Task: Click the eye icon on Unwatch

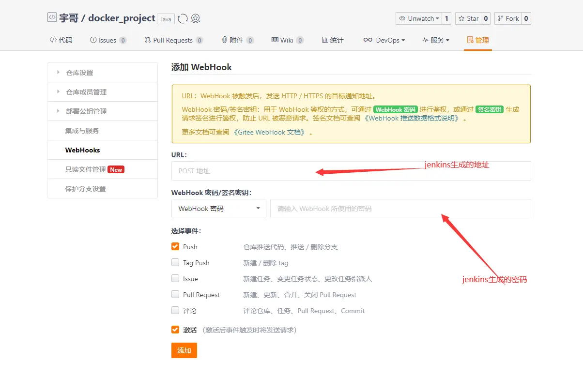Action: click(402, 18)
